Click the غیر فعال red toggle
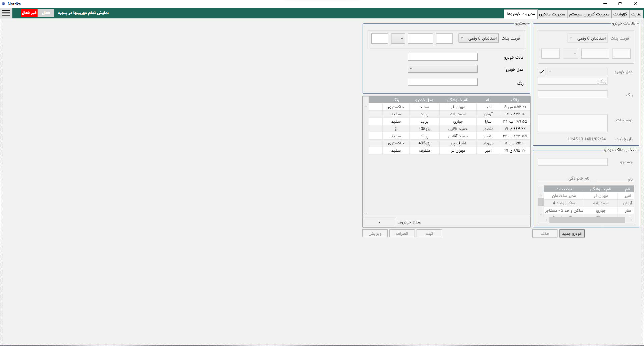The height and width of the screenshot is (346, 644). 29,13
